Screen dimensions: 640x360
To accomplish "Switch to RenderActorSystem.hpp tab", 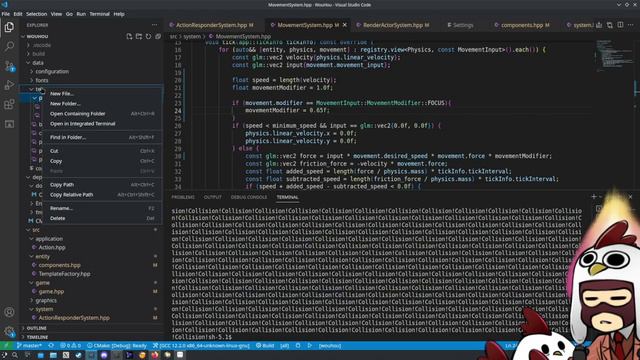I will pos(393,25).
